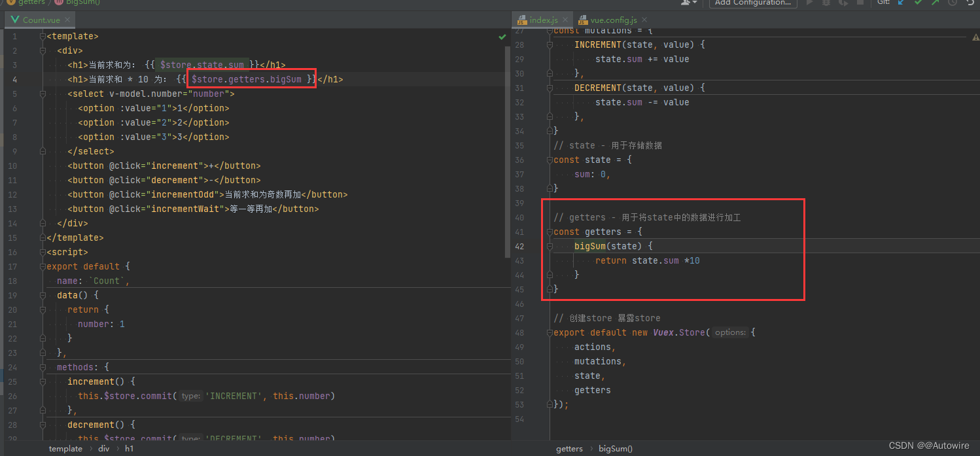Screen dimensions: 980x456
Task: Click the 'actions,' entry in Vuex.Store options
Action: [x=595, y=347]
